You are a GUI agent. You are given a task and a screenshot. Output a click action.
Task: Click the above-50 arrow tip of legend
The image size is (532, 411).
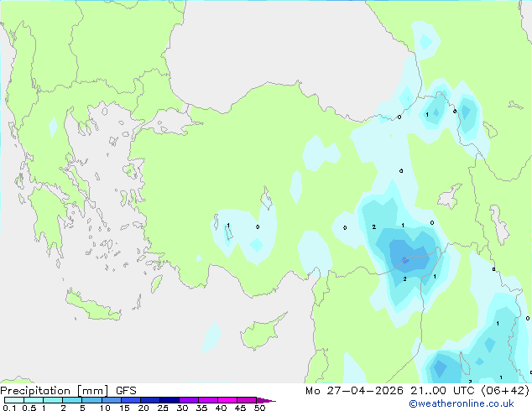pyautogui.click(x=266, y=400)
